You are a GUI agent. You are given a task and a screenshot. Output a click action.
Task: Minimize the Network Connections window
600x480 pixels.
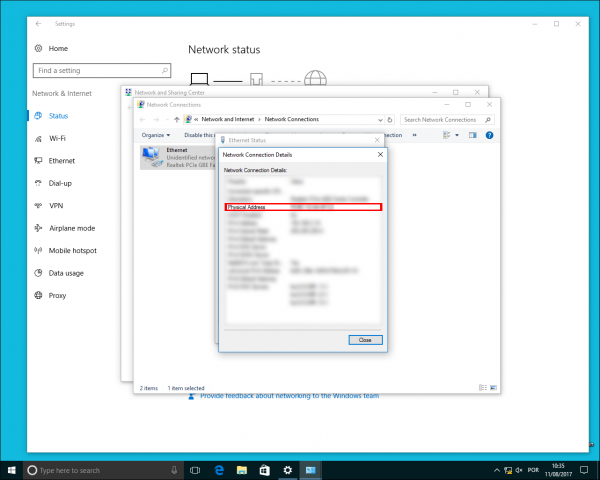pos(447,104)
